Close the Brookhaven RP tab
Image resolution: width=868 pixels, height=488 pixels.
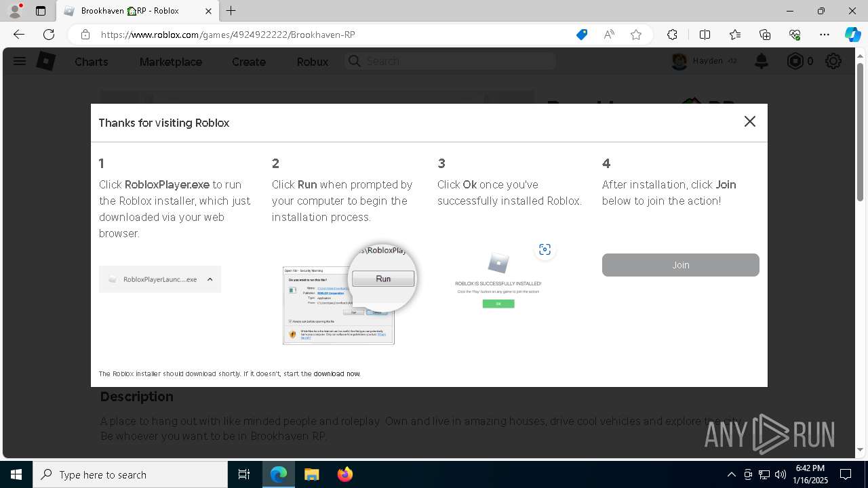tap(208, 11)
